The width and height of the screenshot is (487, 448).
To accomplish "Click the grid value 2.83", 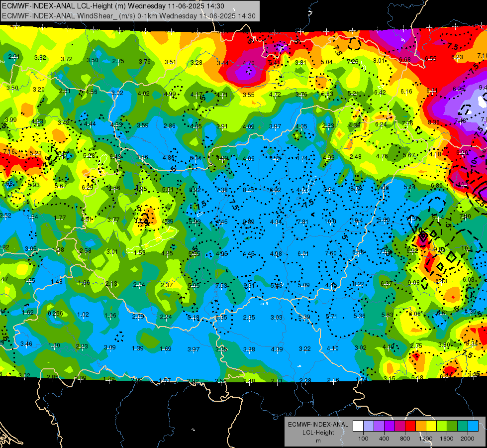I will 328,125.
